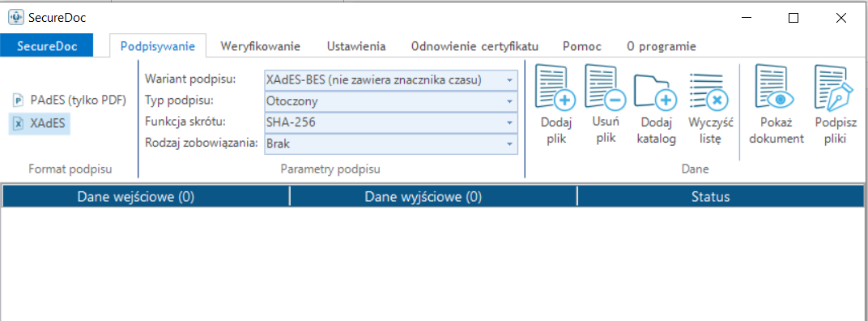Open the Pomoc tab

[582, 46]
